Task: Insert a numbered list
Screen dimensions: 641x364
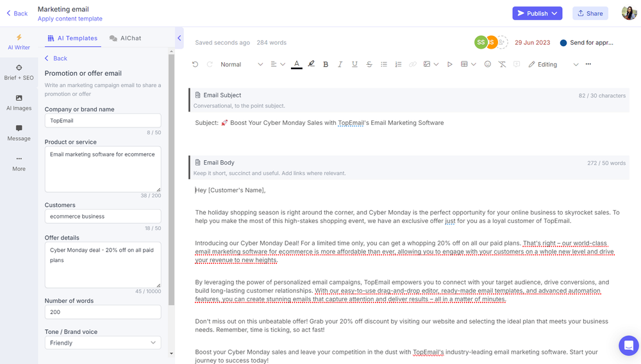Action: [x=398, y=64]
